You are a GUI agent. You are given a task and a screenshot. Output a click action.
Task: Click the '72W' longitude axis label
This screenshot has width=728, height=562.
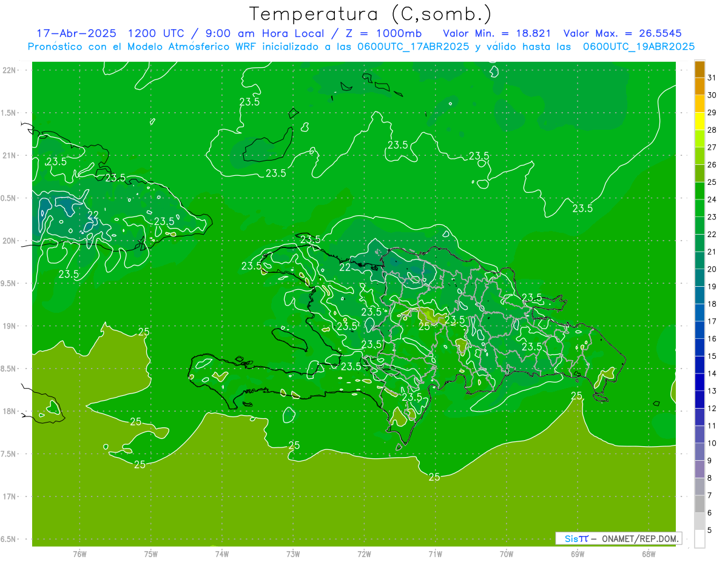coord(364,554)
